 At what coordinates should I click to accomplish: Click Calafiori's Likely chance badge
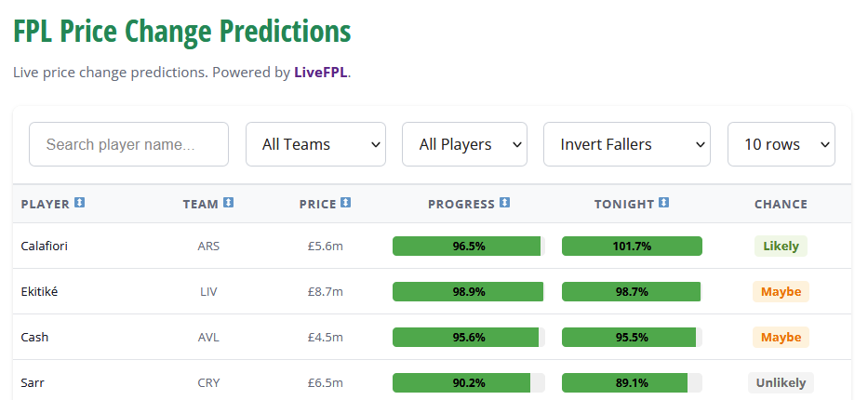tap(781, 247)
